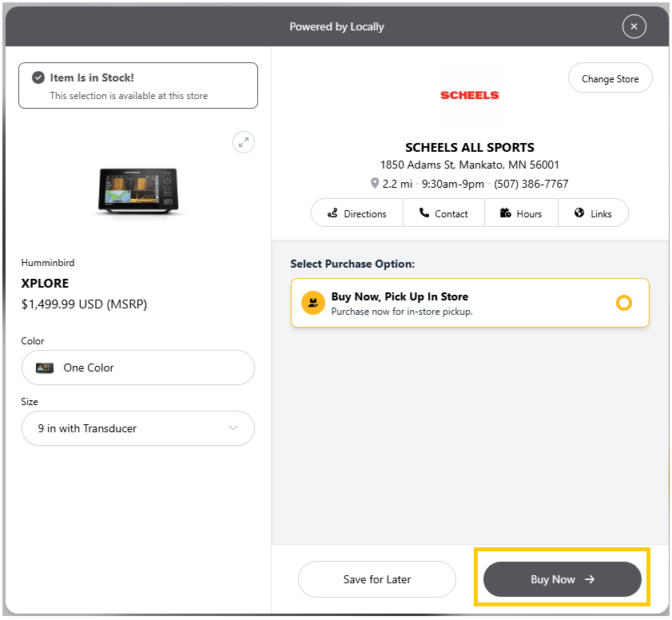Open the Contact tab
The image size is (672, 620).
(443, 213)
